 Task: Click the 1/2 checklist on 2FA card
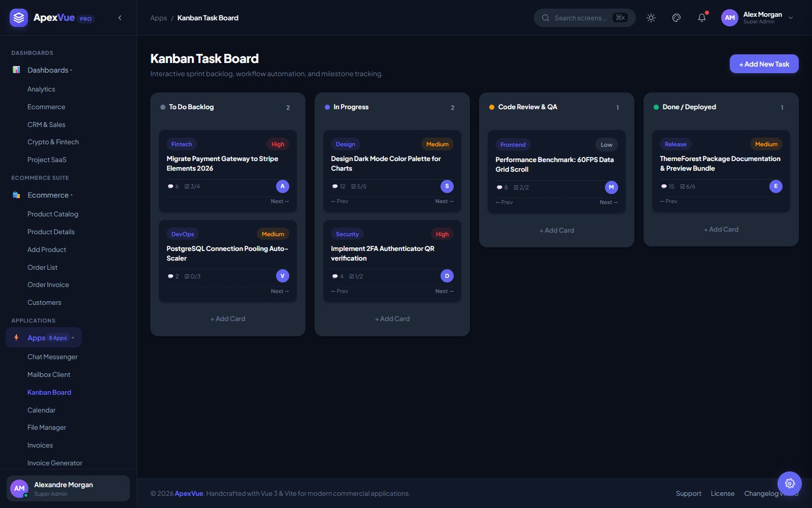point(356,276)
